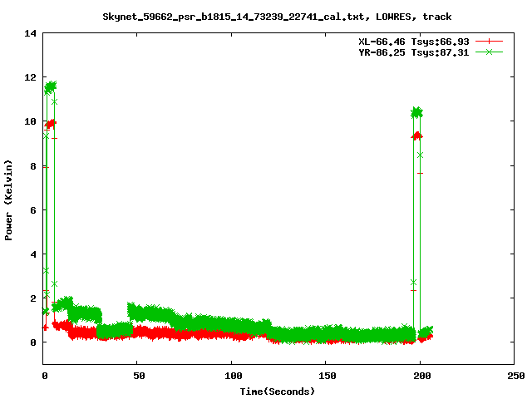Click the 250 tick label on the x-axis
The height and width of the screenshot is (399, 532).
pos(514,375)
